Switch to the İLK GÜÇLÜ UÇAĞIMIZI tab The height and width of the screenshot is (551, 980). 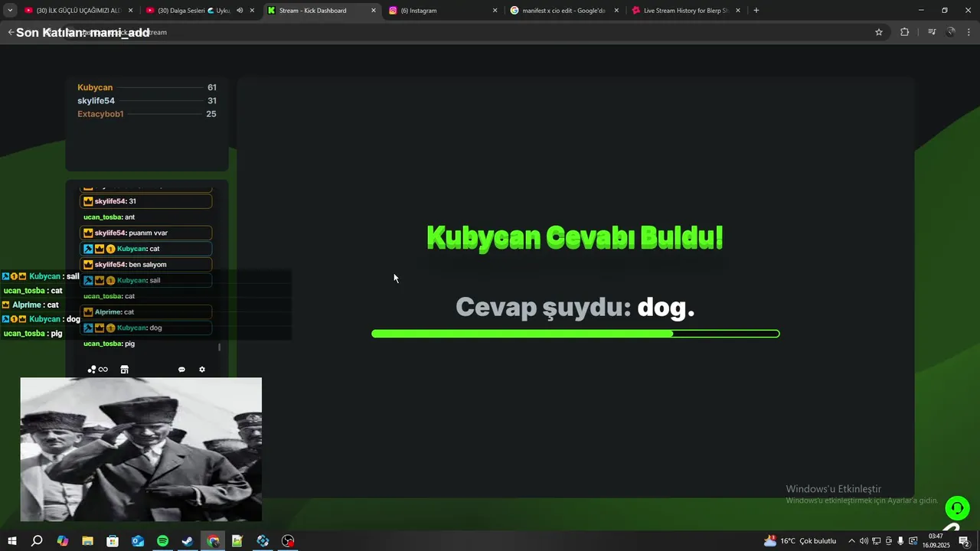pos(79,11)
